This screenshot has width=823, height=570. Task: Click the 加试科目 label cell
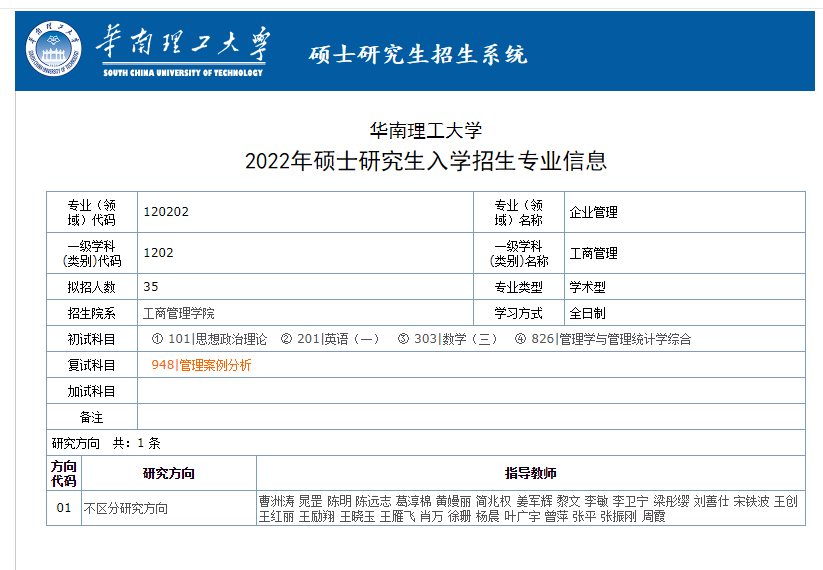pyautogui.click(x=92, y=391)
